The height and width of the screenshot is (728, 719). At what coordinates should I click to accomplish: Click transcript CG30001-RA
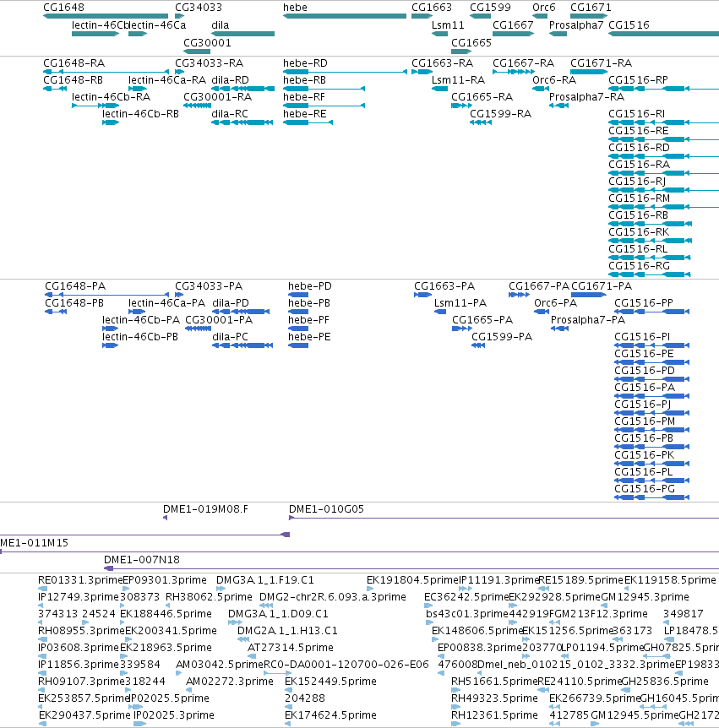[198, 106]
